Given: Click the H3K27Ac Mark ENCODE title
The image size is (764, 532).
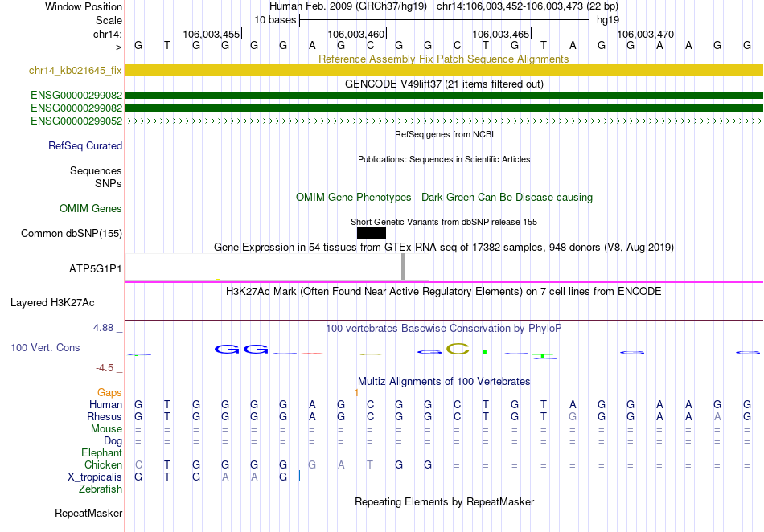Looking at the screenshot, I should click(x=444, y=291).
